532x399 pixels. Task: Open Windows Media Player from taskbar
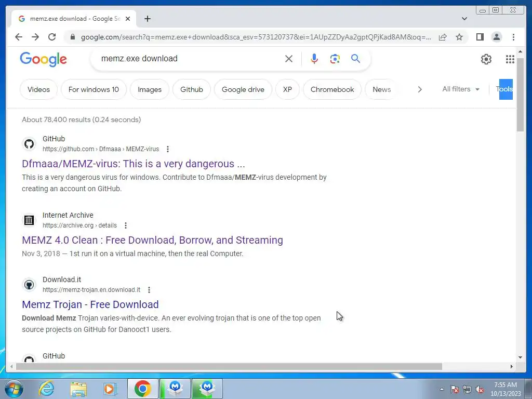coord(110,389)
